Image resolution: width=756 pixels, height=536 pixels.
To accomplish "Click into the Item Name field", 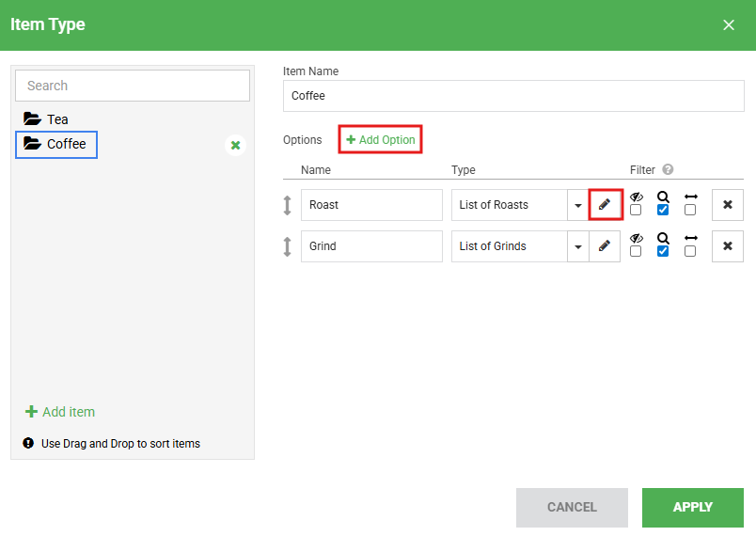I will [x=512, y=96].
